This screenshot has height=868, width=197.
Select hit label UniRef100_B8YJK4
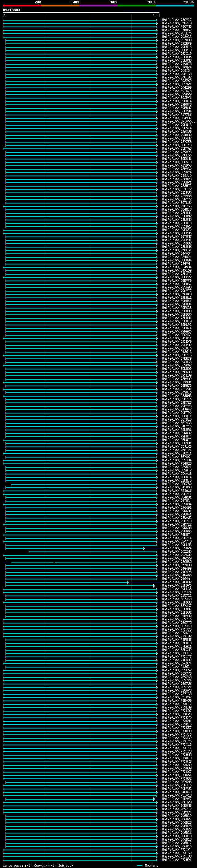[x=177, y=592]
